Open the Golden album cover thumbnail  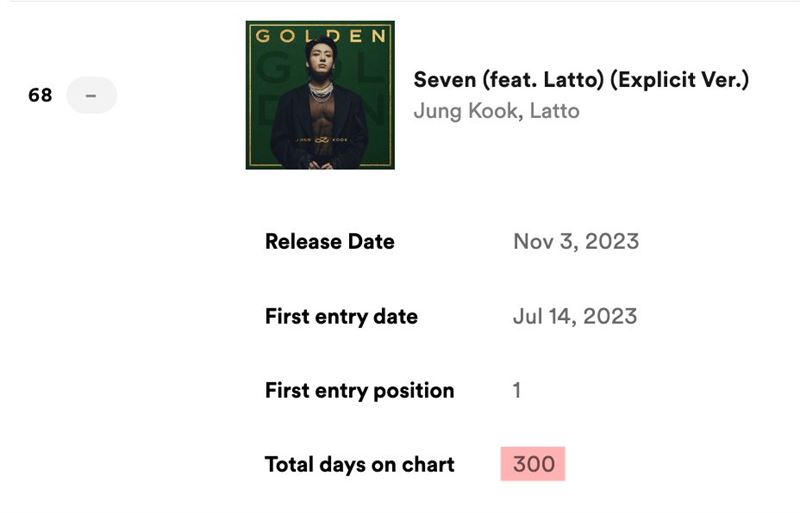[x=320, y=95]
